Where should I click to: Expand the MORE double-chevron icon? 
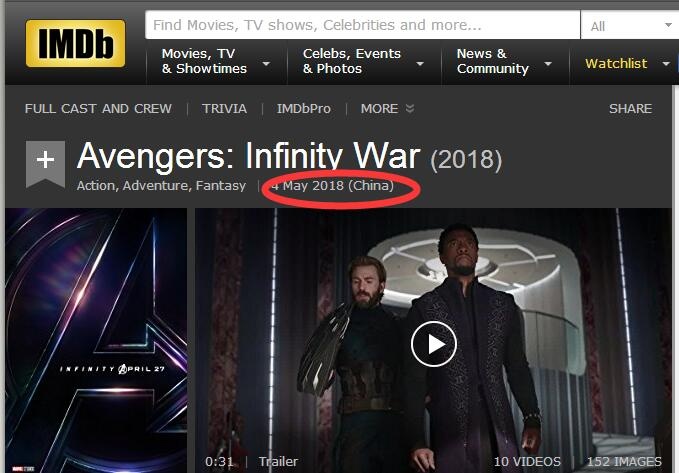click(x=410, y=108)
